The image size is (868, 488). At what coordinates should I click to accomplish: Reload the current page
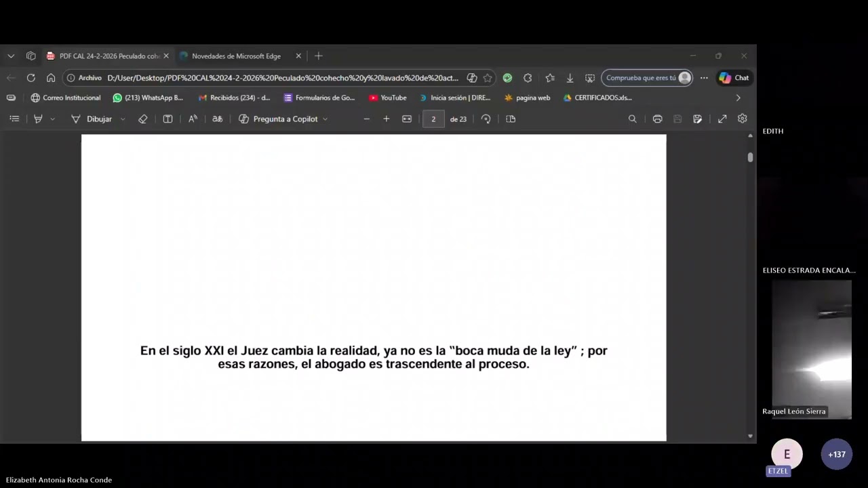click(x=31, y=78)
